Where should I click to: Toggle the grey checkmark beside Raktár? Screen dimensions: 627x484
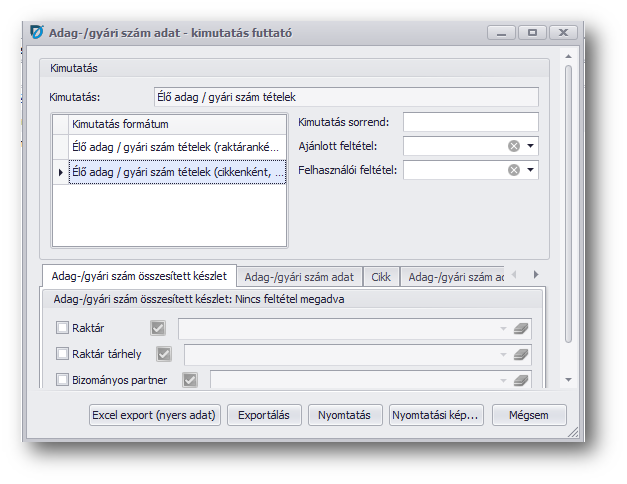[x=158, y=328]
